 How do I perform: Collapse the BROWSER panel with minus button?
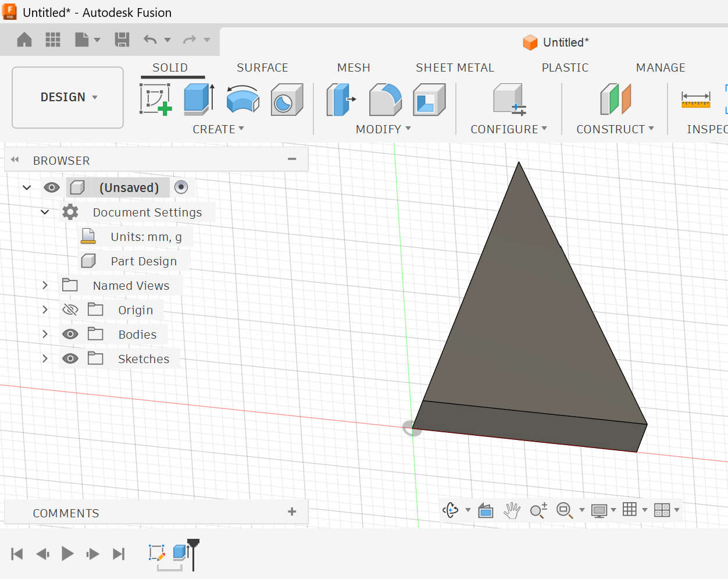(x=292, y=159)
